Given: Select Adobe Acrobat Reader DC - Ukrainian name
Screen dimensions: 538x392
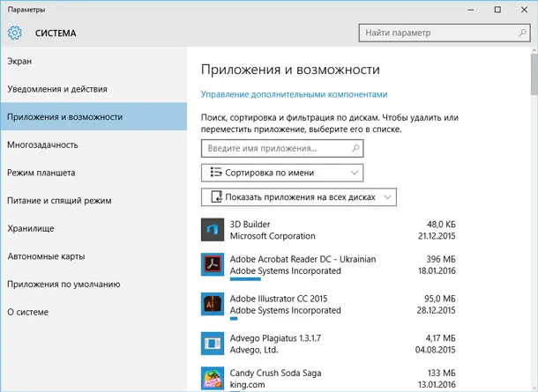Looking at the screenshot, I should (x=303, y=259).
